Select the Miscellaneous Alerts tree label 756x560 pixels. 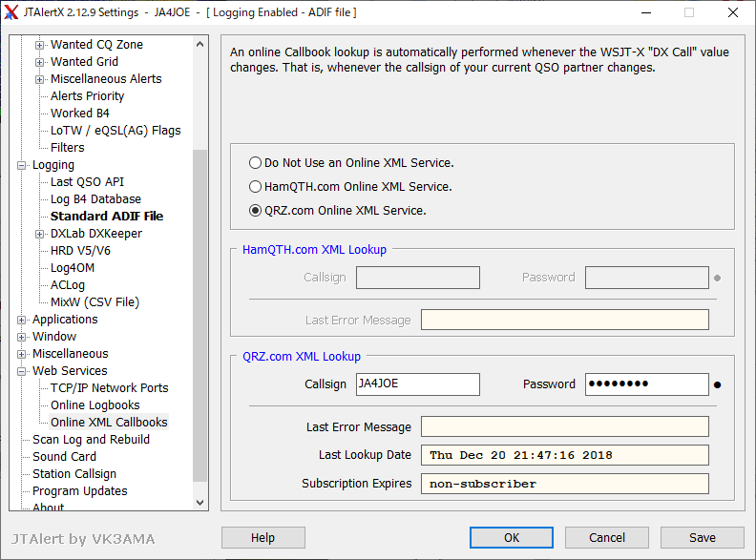point(106,79)
